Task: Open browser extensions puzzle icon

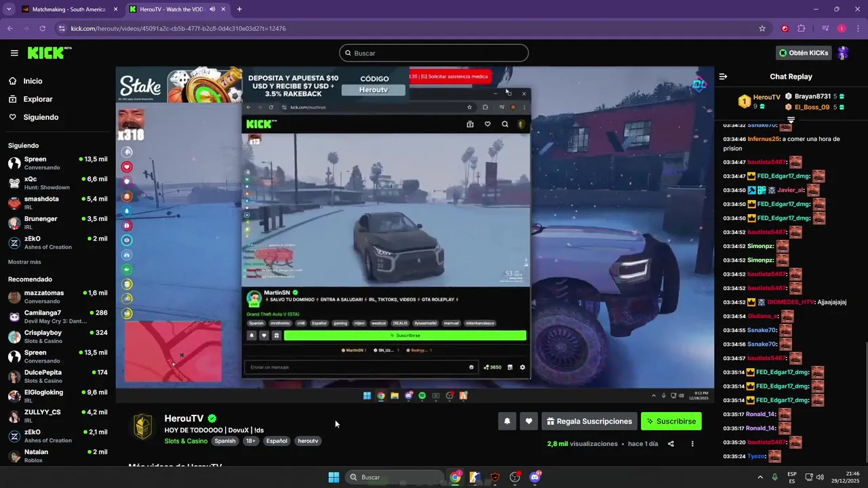Action: (x=802, y=28)
